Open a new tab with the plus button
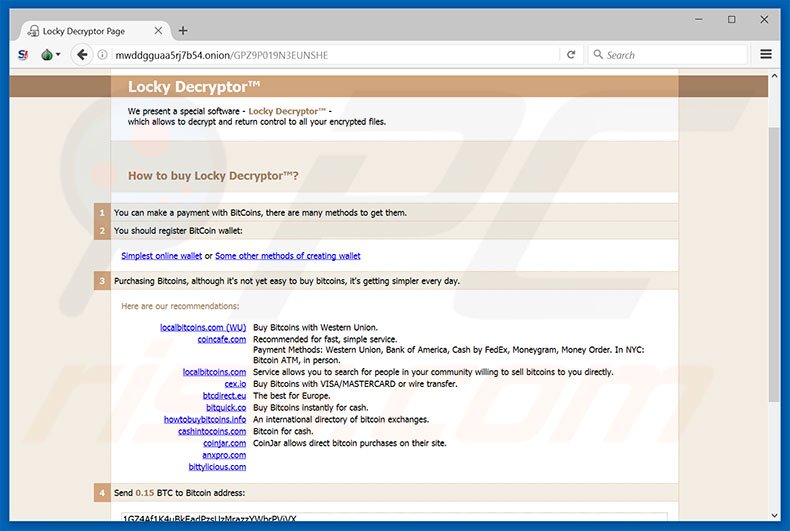 pyautogui.click(x=183, y=31)
